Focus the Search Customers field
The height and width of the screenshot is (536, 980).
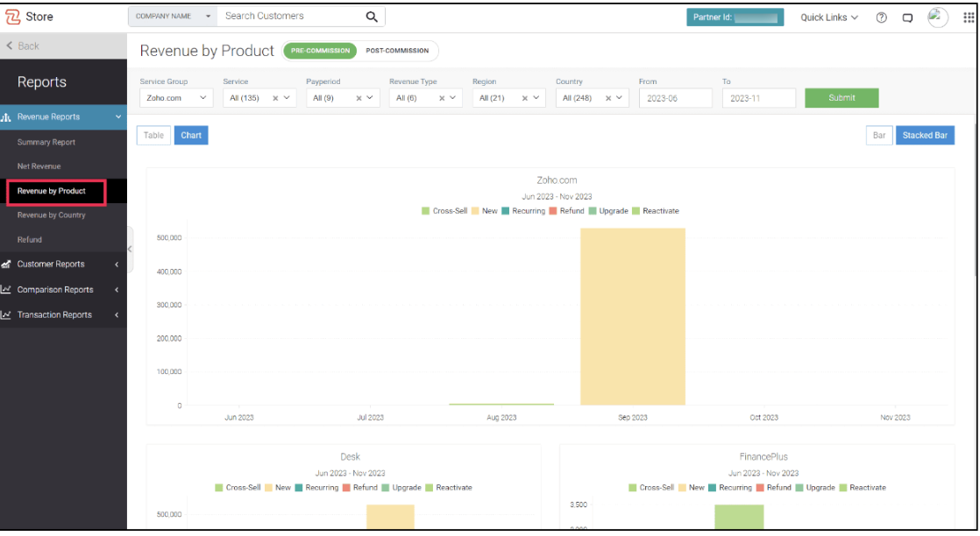(x=291, y=17)
